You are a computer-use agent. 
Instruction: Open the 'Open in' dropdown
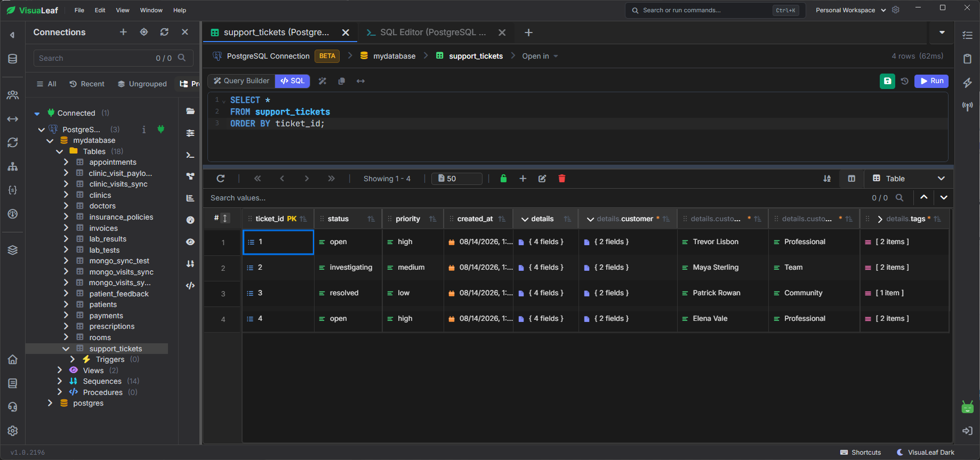[540, 56]
